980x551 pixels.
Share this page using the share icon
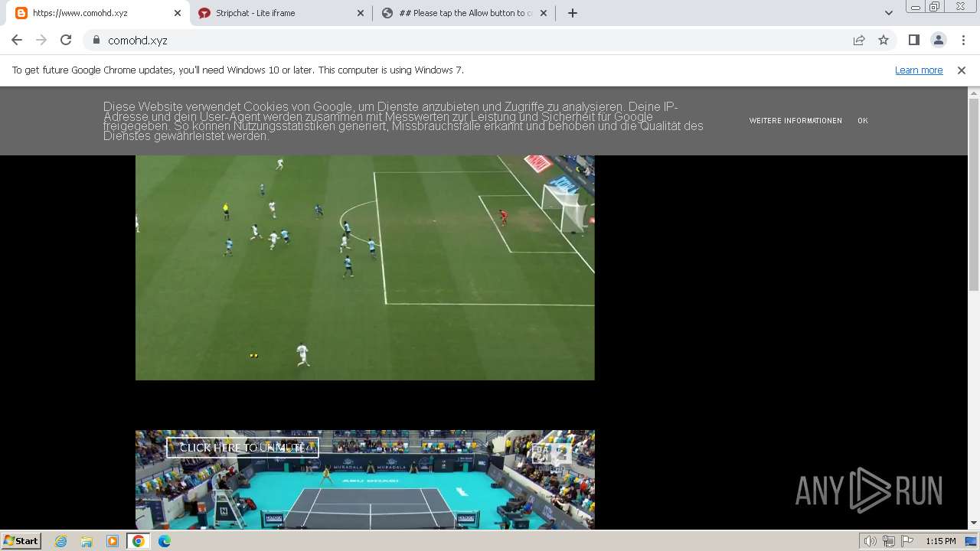859,40
